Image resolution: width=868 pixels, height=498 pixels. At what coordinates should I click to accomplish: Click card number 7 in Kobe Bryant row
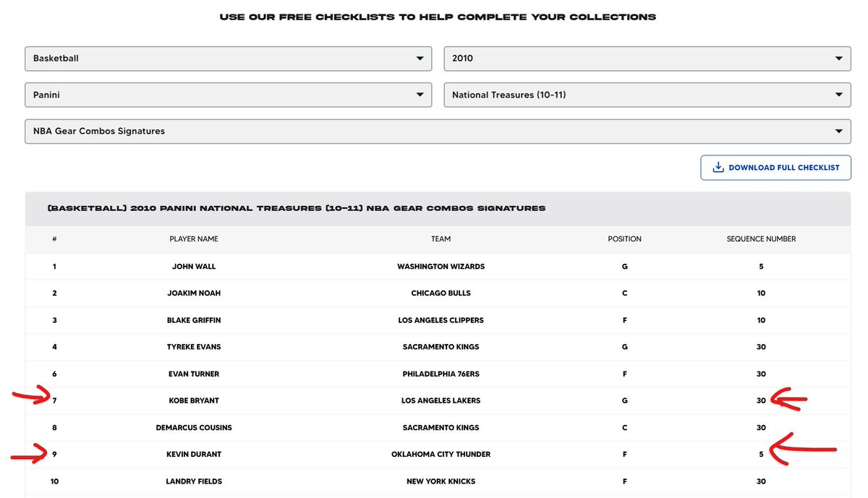click(54, 400)
